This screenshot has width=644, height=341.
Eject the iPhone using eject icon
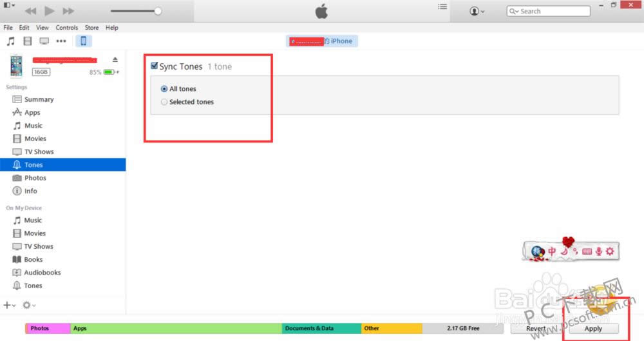(x=115, y=60)
